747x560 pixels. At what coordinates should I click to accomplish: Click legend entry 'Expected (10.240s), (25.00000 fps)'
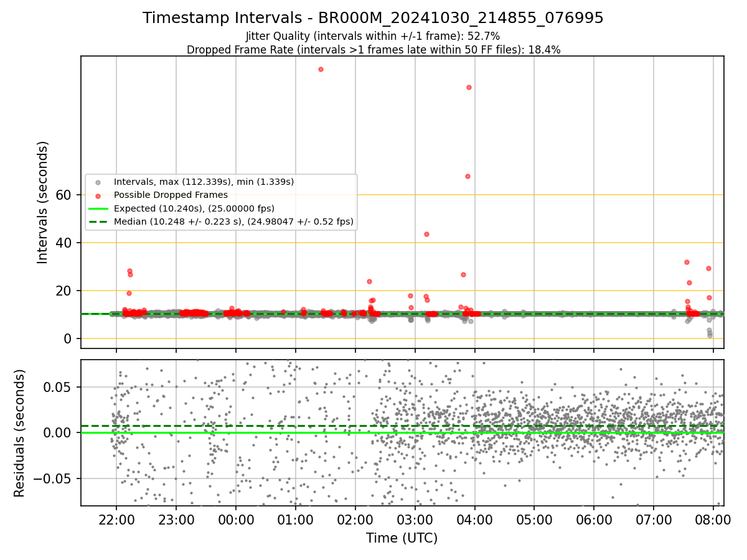[x=194, y=208]
